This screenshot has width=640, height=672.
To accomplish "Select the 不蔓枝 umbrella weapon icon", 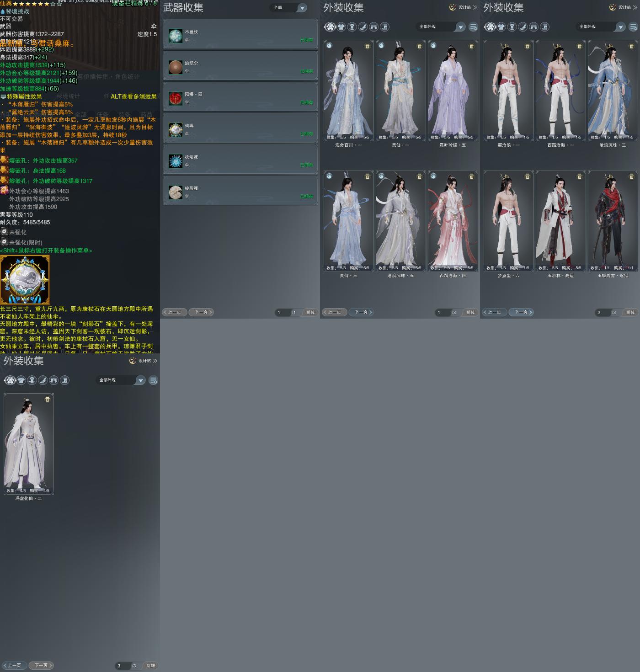I will [x=176, y=36].
